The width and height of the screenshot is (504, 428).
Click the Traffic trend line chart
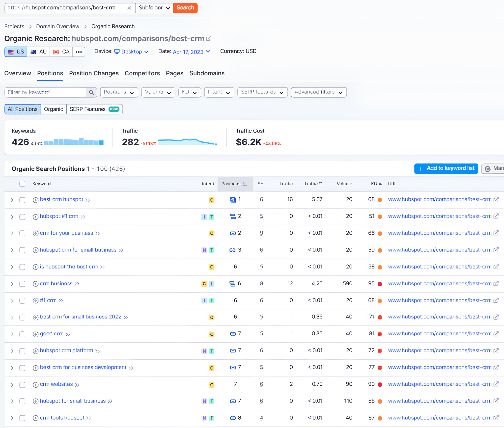pos(188,142)
